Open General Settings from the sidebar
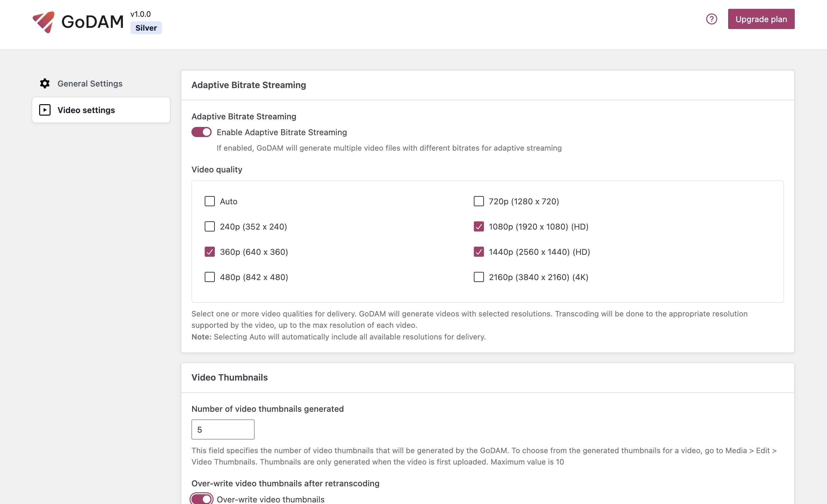Image resolution: width=827 pixels, height=504 pixels. [90, 84]
